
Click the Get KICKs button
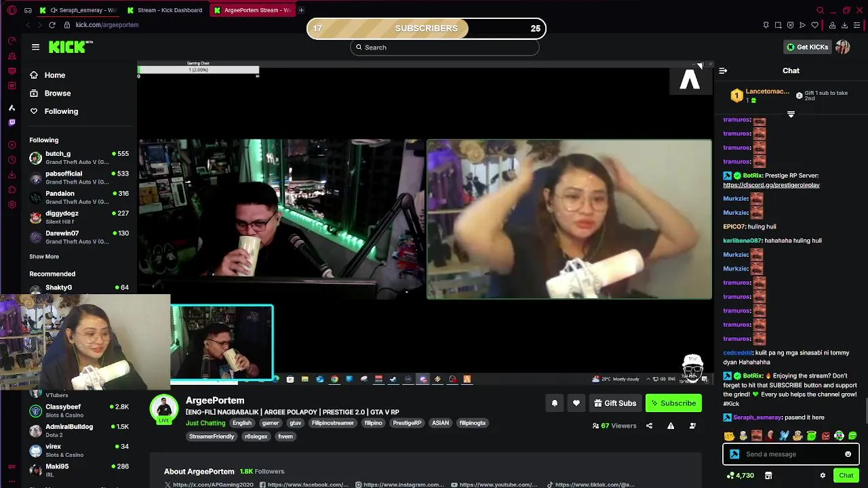point(807,47)
